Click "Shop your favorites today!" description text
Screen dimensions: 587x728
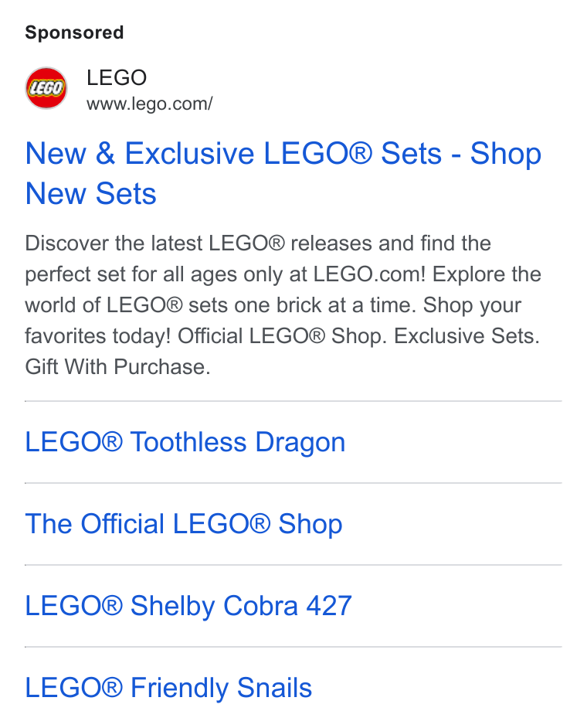pos(273,321)
